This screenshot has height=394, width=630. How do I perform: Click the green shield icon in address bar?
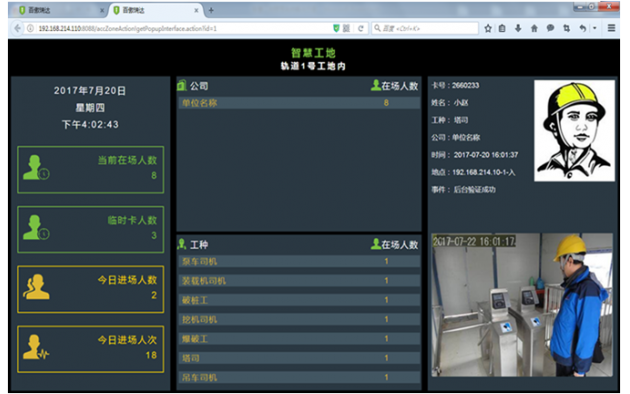coord(336,28)
